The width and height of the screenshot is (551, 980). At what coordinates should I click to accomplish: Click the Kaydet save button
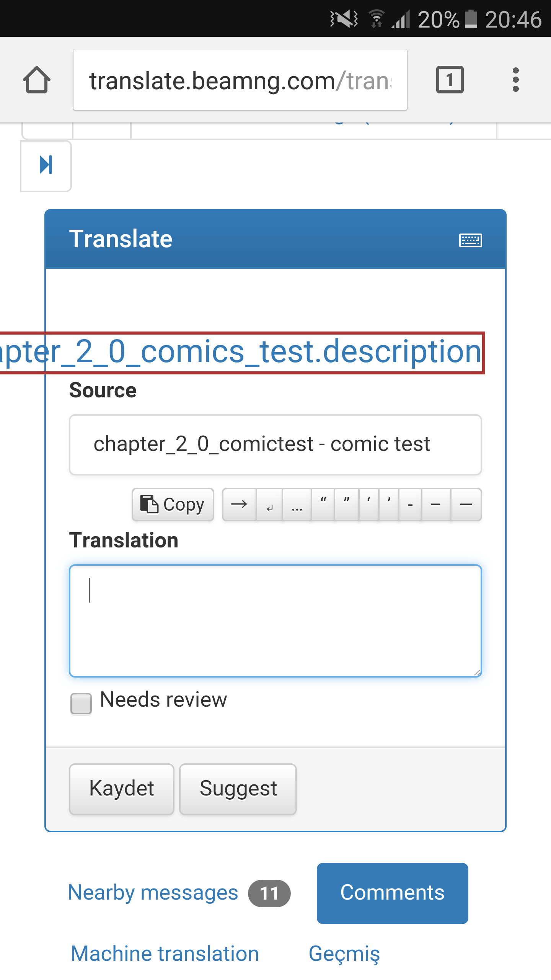122,789
